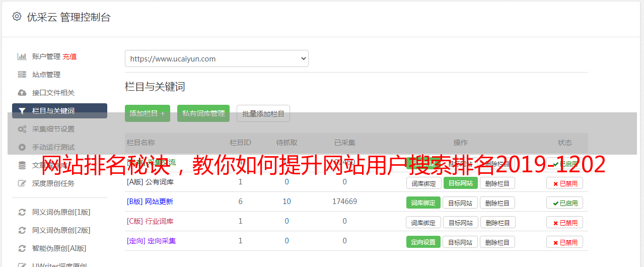Click the refresh icon for 同义词伪原创[1版]
The width and height of the screenshot is (644, 267).
coord(22,212)
